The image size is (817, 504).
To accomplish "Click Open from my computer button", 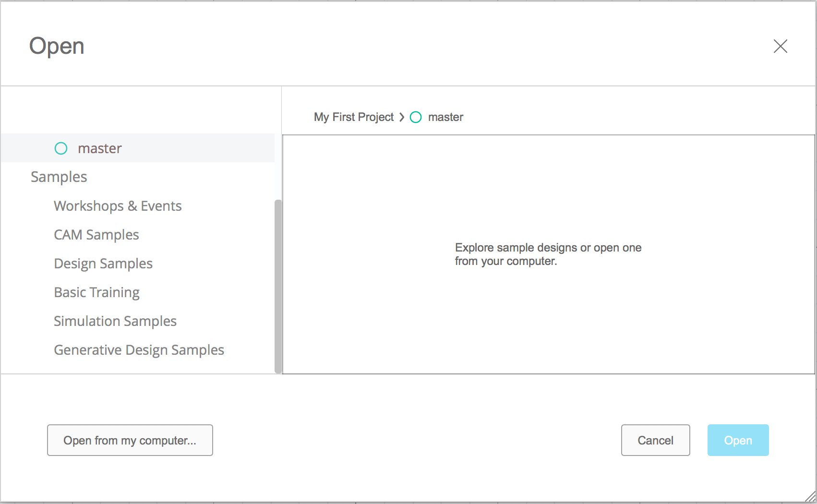I will click(x=130, y=440).
